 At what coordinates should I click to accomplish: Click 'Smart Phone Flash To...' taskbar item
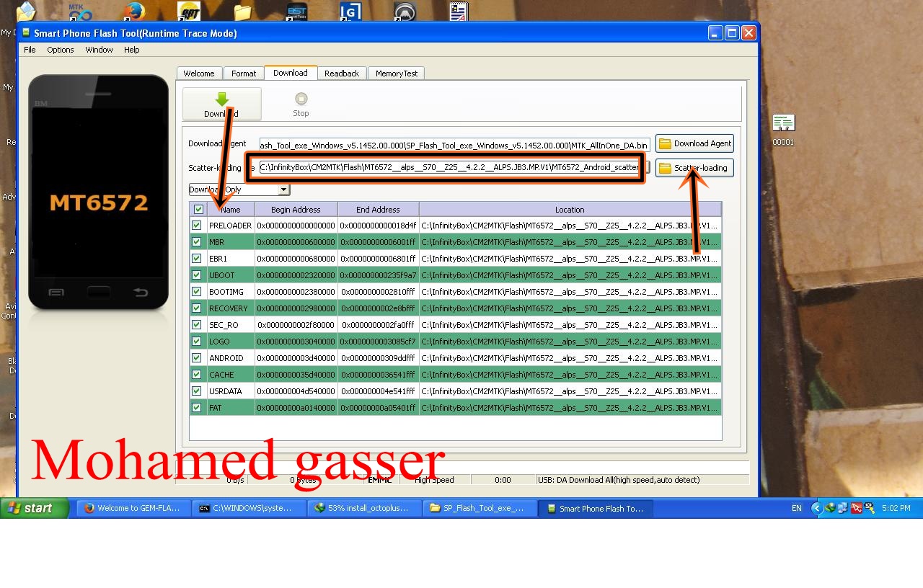(x=596, y=508)
